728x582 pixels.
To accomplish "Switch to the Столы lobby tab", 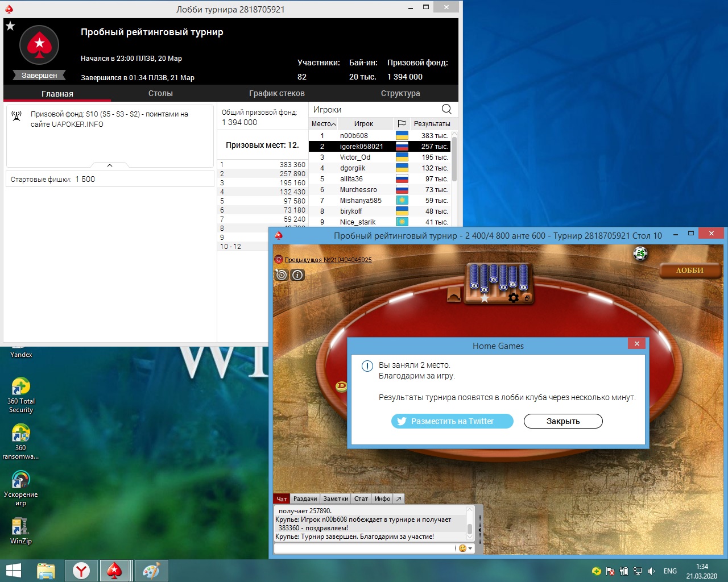I will click(x=160, y=93).
